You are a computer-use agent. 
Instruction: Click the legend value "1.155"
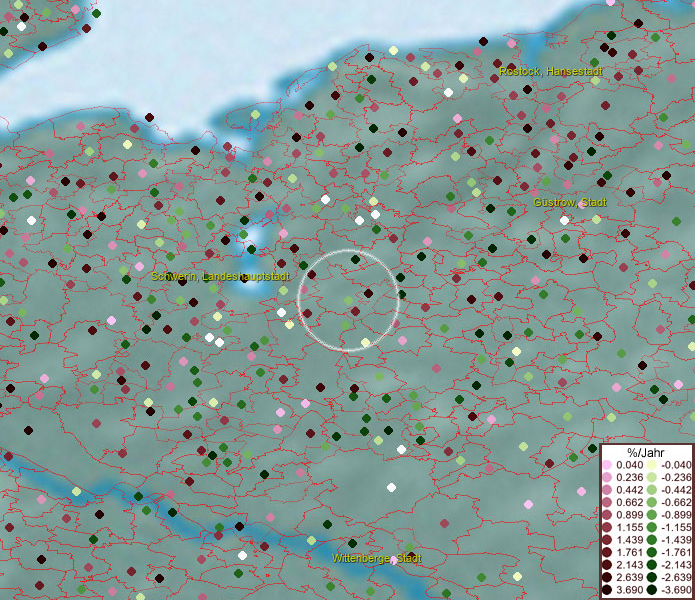click(629, 528)
